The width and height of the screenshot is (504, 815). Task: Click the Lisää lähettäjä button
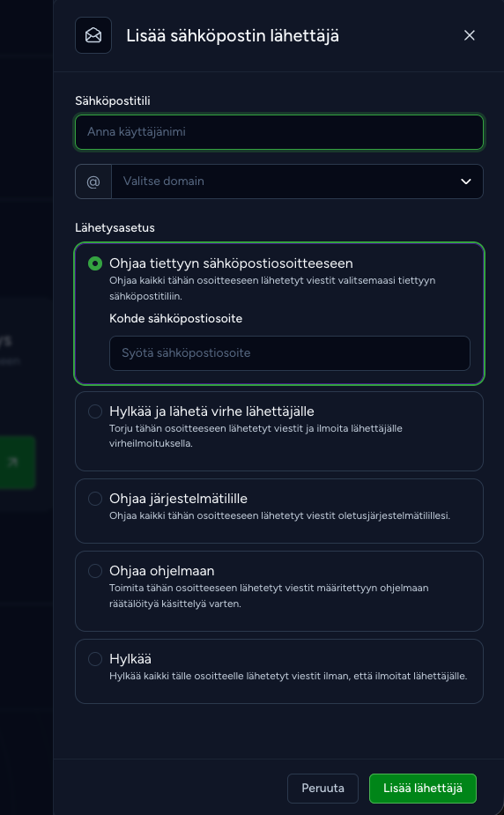coord(423,789)
